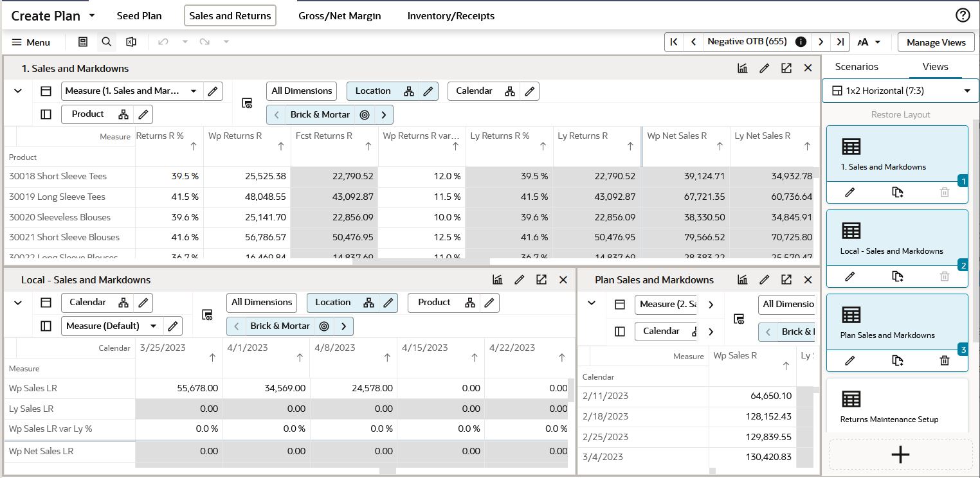Click the search magnifier icon
980x478 pixels.
pos(107,42)
